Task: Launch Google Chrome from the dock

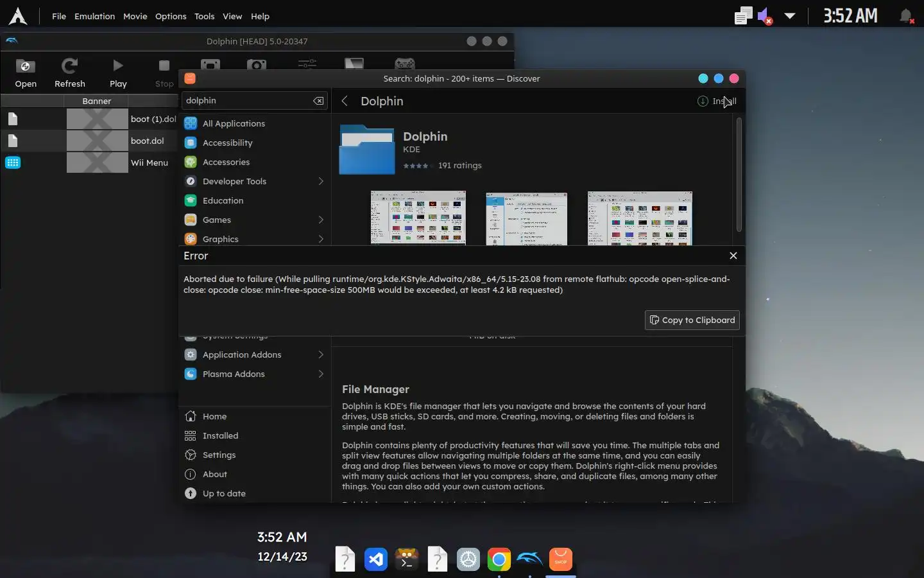Action: (499, 559)
